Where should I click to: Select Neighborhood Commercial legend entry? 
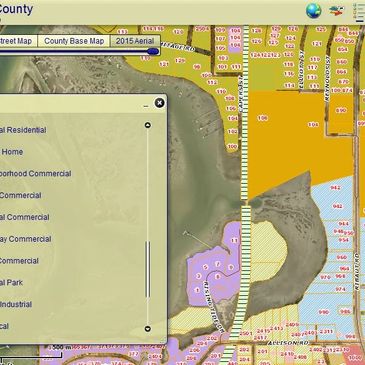[35, 174]
